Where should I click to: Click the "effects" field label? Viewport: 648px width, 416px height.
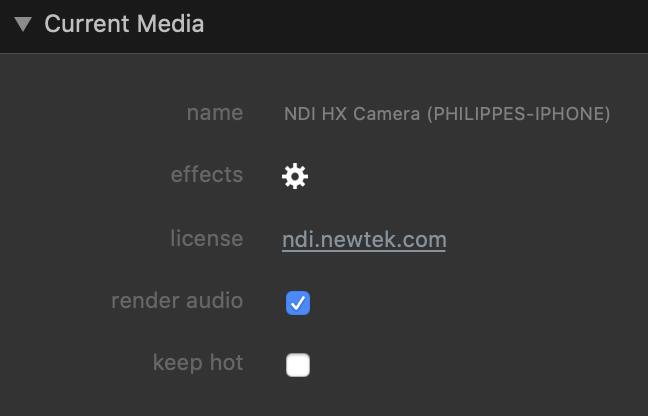[x=206, y=175]
